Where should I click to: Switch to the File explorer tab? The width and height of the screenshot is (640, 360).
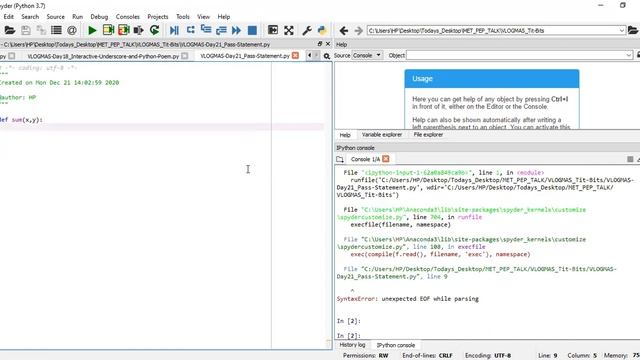click(x=428, y=135)
